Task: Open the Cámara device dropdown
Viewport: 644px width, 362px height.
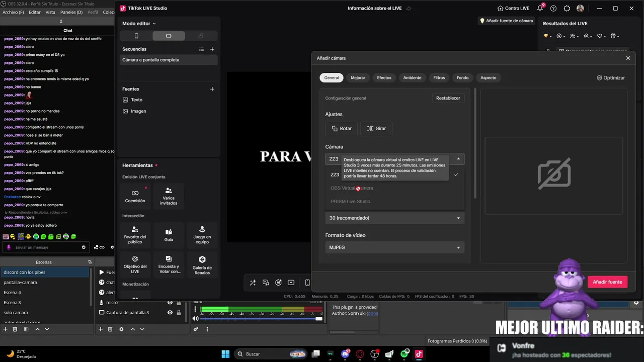Action: (394, 159)
